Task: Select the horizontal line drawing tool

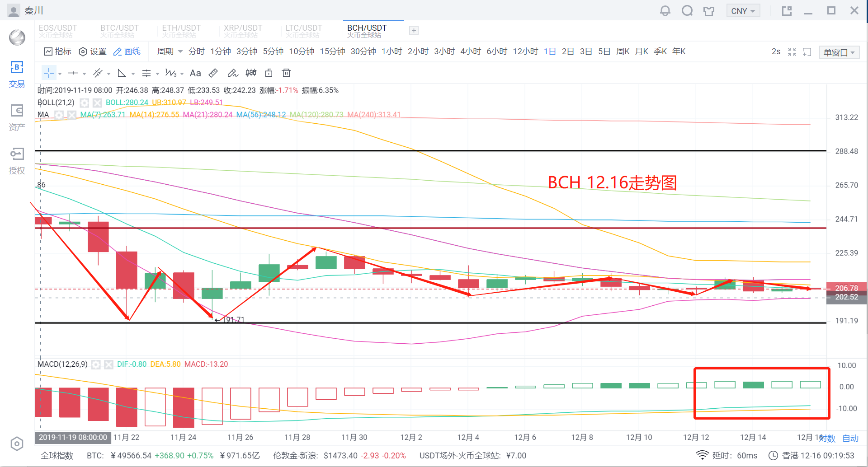Action: (73, 73)
